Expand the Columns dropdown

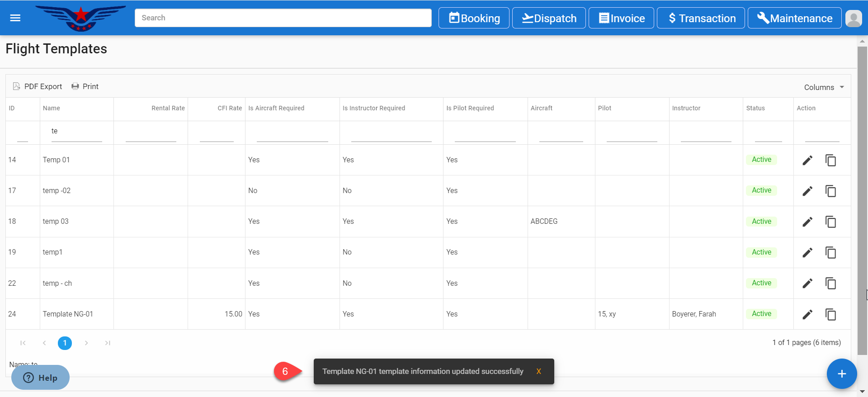click(824, 87)
